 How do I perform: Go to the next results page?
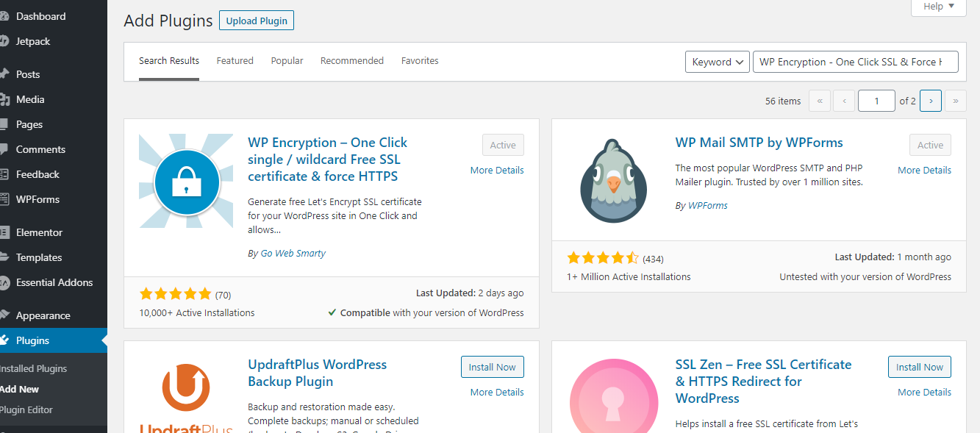[931, 101]
